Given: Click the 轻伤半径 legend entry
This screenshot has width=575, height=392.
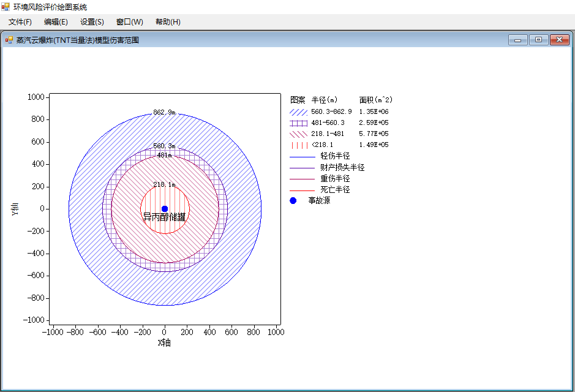Looking at the screenshot, I should coord(335,156).
